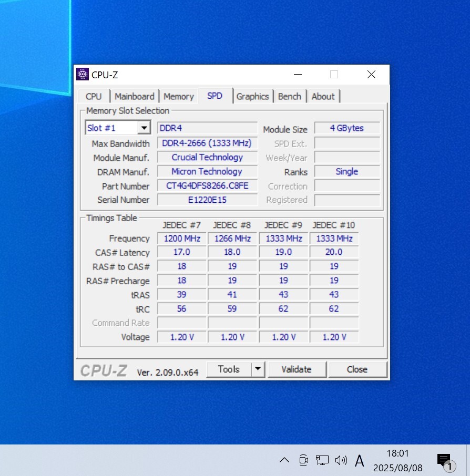Open the Meet Now tray icon
The width and height of the screenshot is (470, 476).
tap(303, 460)
